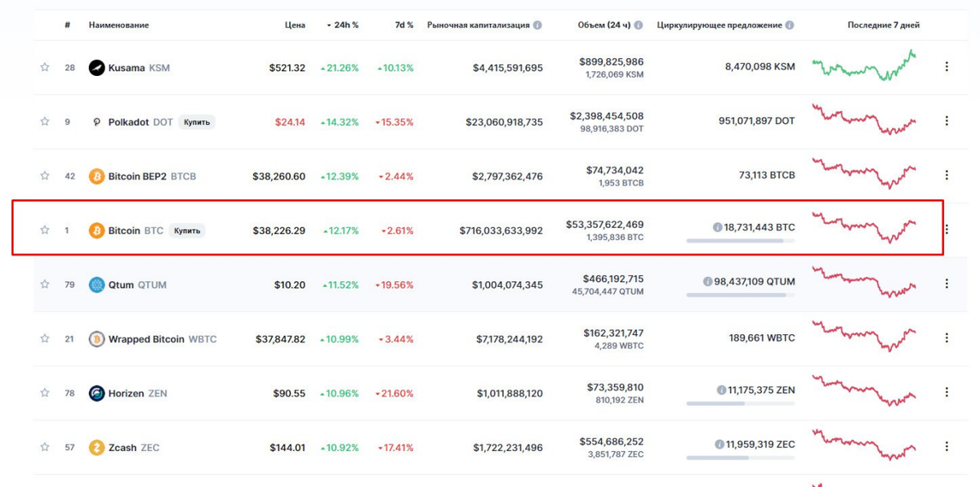Open the Kusama KSM coin link

pos(140,68)
